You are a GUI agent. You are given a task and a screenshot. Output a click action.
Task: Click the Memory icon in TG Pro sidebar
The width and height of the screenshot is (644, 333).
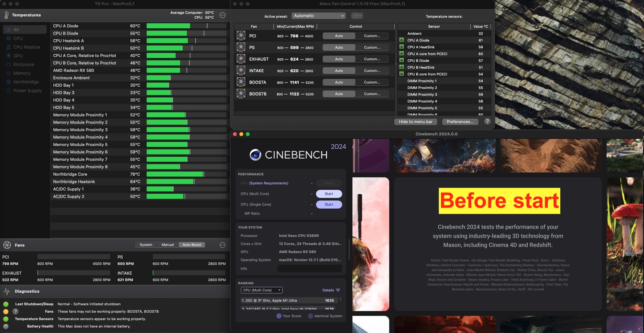pos(9,73)
